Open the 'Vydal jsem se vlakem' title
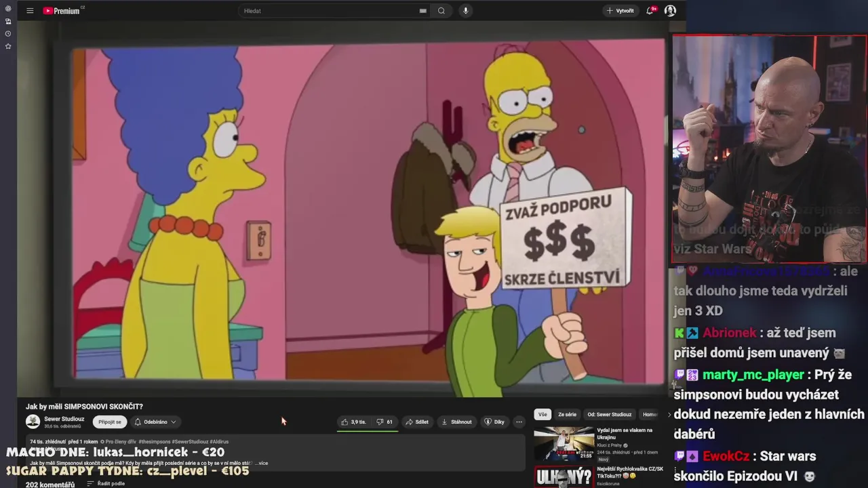Screen dimensions: 868x488 pyautogui.click(x=625, y=434)
